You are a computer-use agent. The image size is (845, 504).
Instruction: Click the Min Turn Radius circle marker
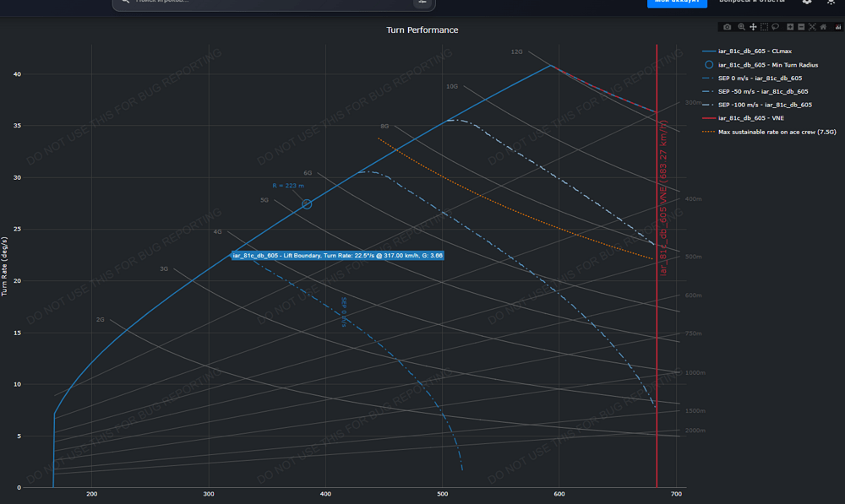coord(307,204)
